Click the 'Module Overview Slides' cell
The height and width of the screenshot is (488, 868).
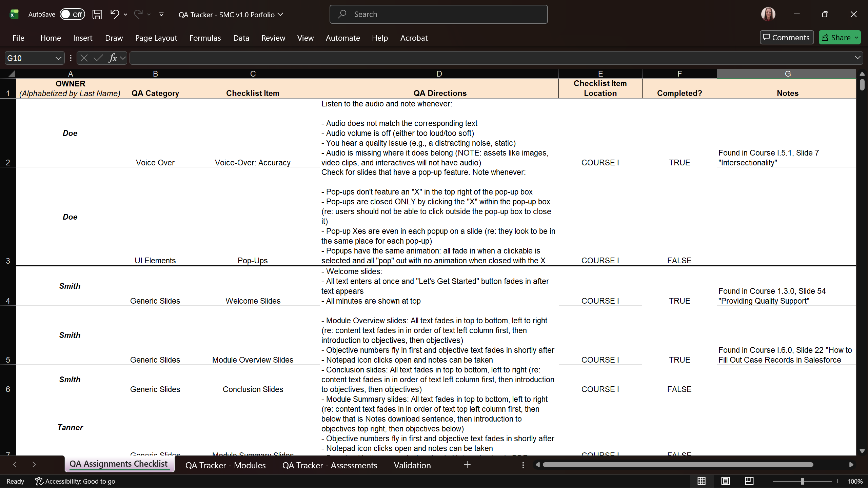[253, 335]
